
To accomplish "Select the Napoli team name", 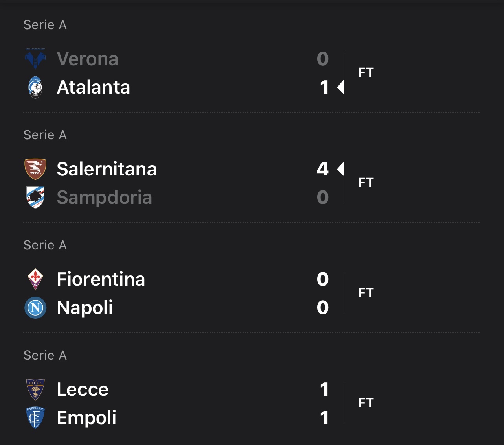I will (x=85, y=308).
